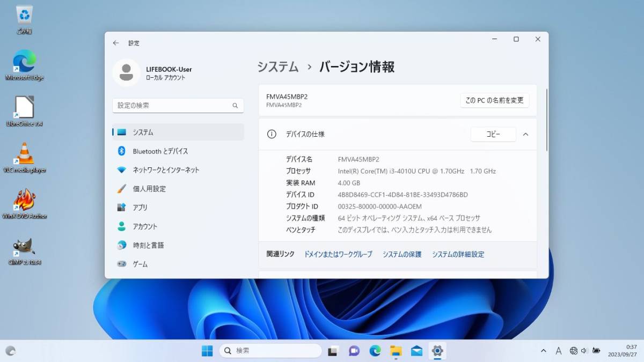Click the IME A input indicator
This screenshot has width=644, height=362.
pyautogui.click(x=558, y=351)
